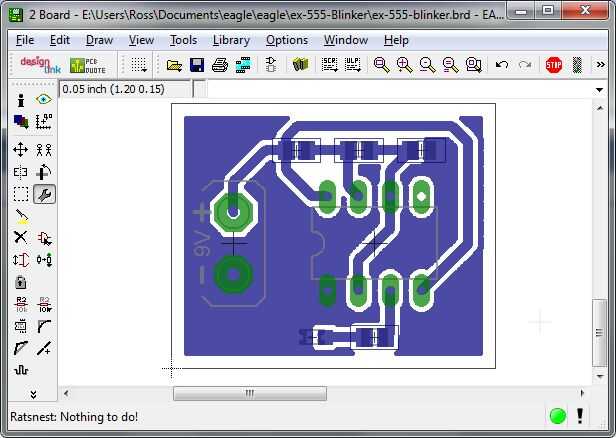
Task: Click the PCB Quote button
Action: tap(88, 66)
